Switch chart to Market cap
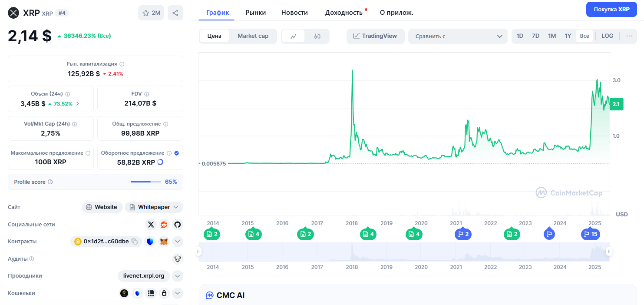644x305 pixels. tap(253, 36)
